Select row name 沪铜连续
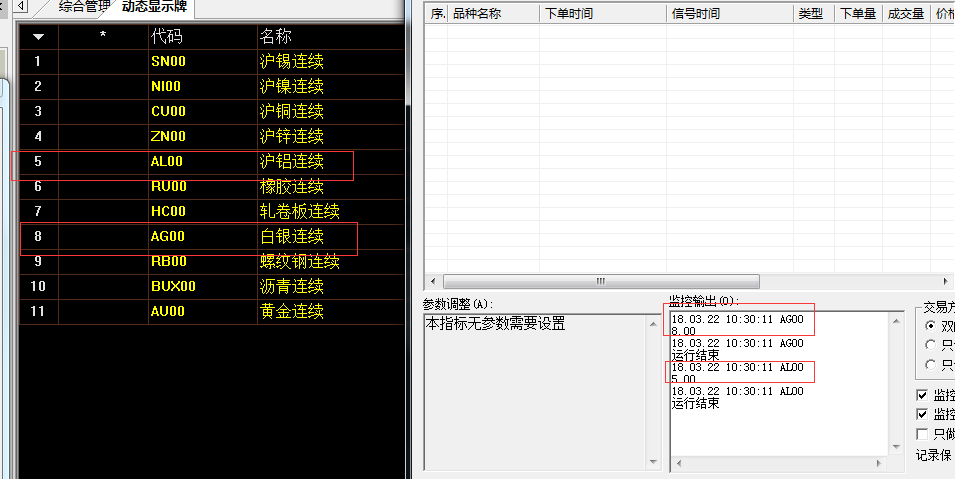Screen dimensions: 955x479 (x=291, y=112)
